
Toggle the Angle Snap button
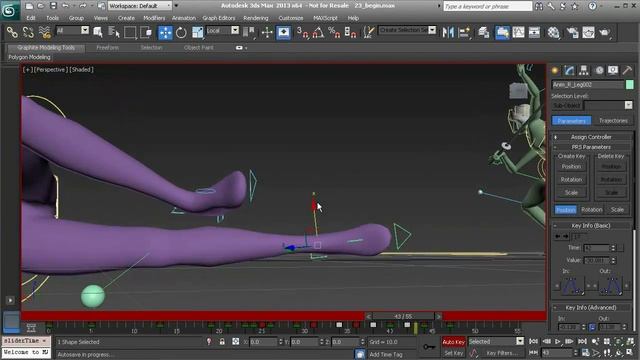pyautogui.click(x=318, y=32)
